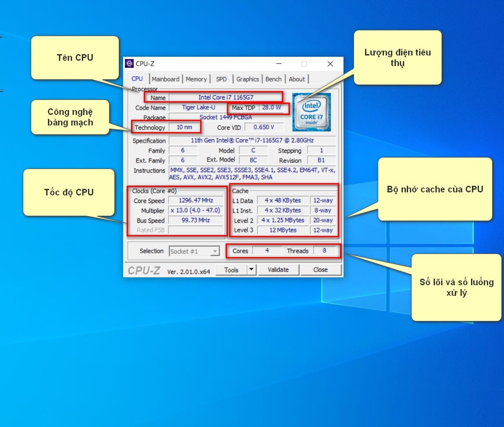Click the Level 2 value 4 x 1.25 MBytes

283,220
